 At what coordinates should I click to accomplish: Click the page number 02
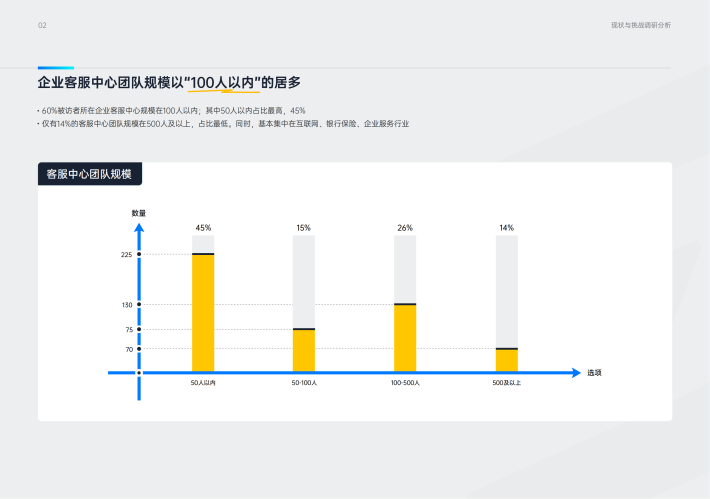point(42,25)
